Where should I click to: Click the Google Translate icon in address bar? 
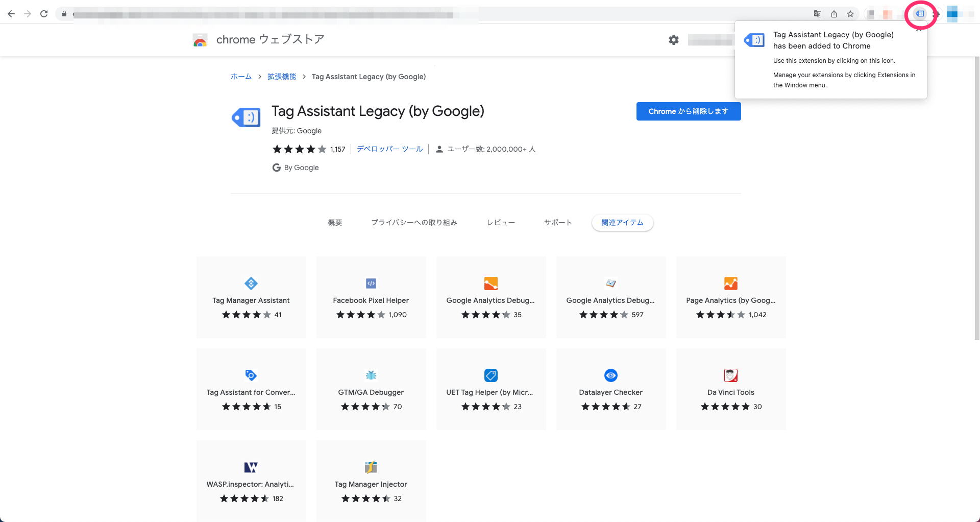pos(817,14)
